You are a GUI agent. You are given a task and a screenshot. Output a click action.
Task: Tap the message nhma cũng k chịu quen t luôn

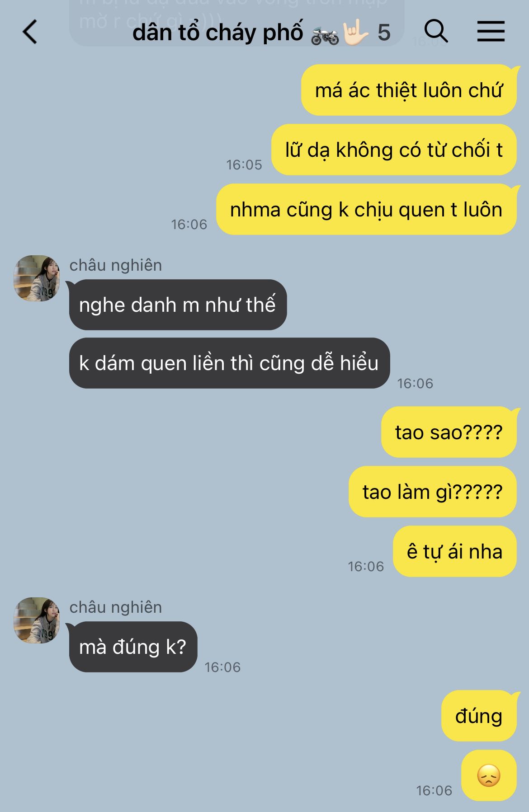tap(366, 209)
